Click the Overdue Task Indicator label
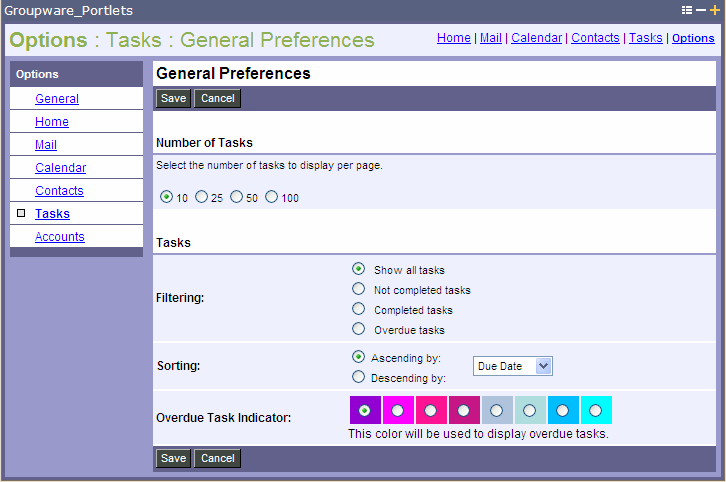The width and height of the screenshot is (726, 482). pos(224,418)
